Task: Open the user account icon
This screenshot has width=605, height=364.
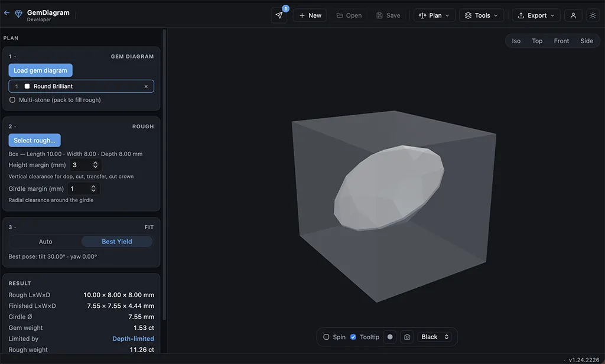Action: pyautogui.click(x=573, y=15)
